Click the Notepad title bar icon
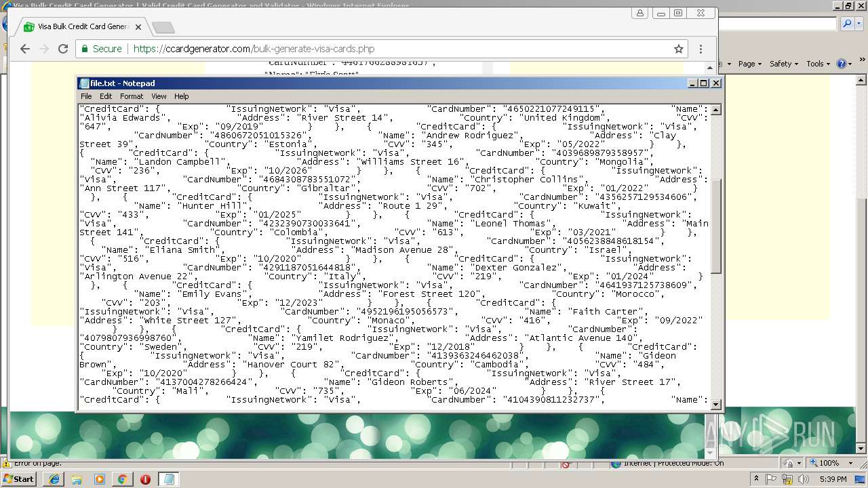The width and height of the screenshot is (868, 488). [84, 83]
